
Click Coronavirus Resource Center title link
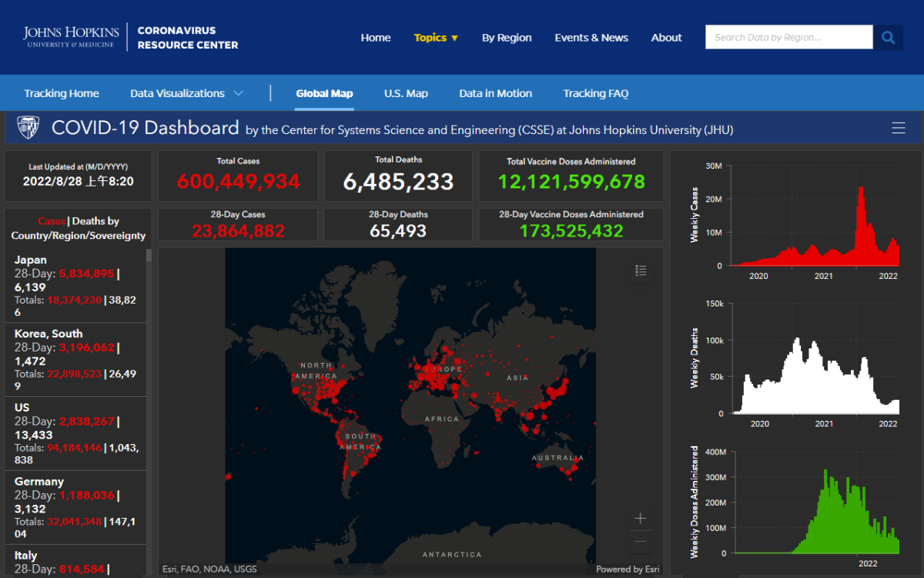pyautogui.click(x=188, y=38)
